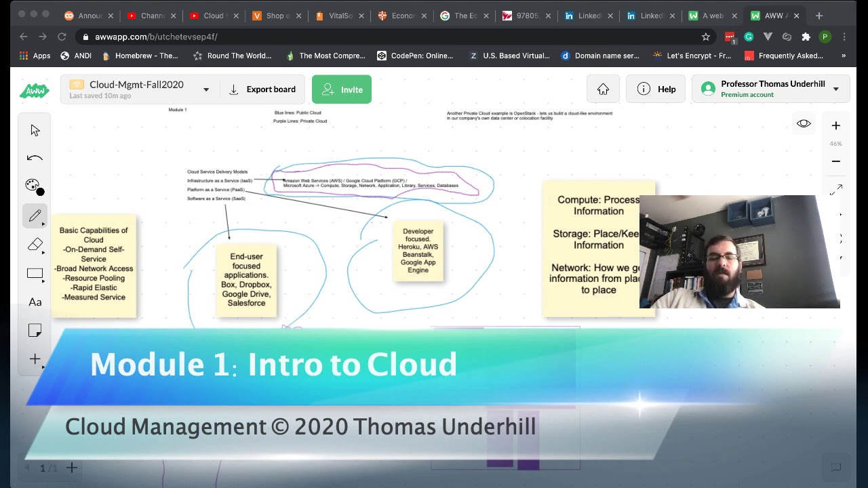Click the browser forward arrow
The height and width of the screenshot is (488, 868).
(x=43, y=37)
